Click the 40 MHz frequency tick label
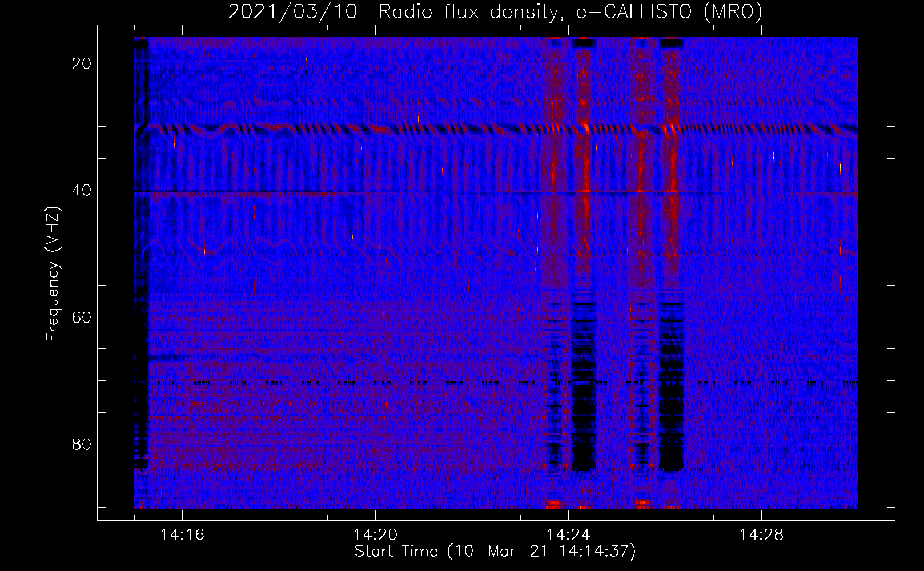This screenshot has width=924, height=571. (82, 190)
